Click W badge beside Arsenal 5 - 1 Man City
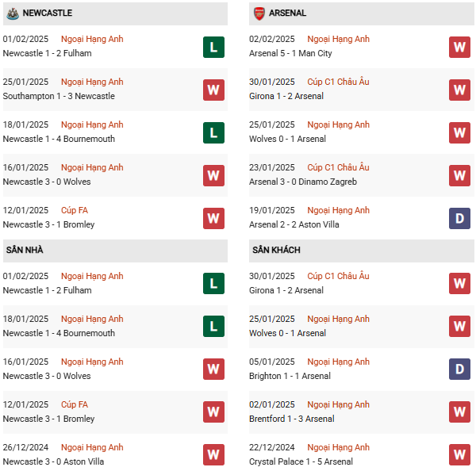Image resolution: width=476 pixels, height=471 pixels. pos(459,47)
